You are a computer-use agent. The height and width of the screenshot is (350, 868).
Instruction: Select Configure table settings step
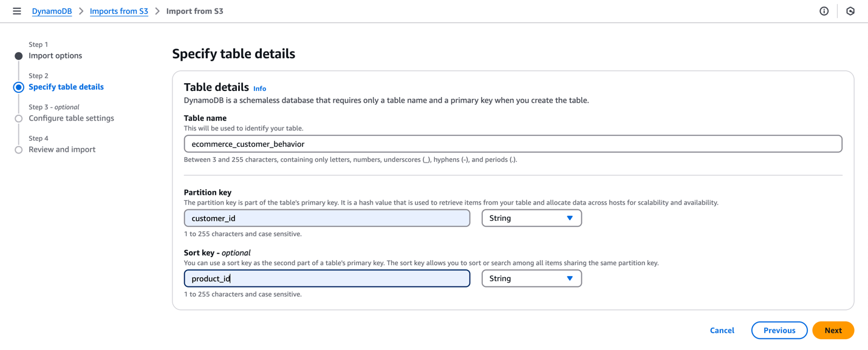pyautogui.click(x=71, y=118)
